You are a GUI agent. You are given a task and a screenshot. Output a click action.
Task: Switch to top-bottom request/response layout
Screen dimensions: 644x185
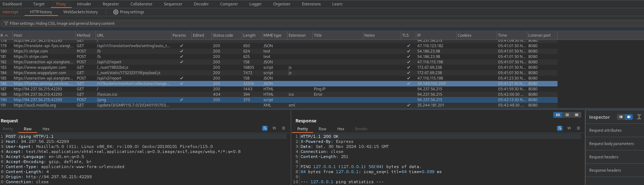pos(567,115)
